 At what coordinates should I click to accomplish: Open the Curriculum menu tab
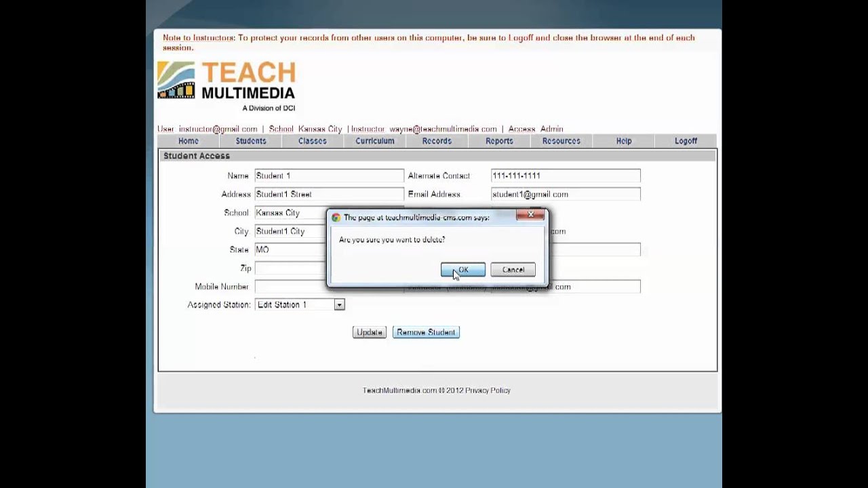coord(375,141)
